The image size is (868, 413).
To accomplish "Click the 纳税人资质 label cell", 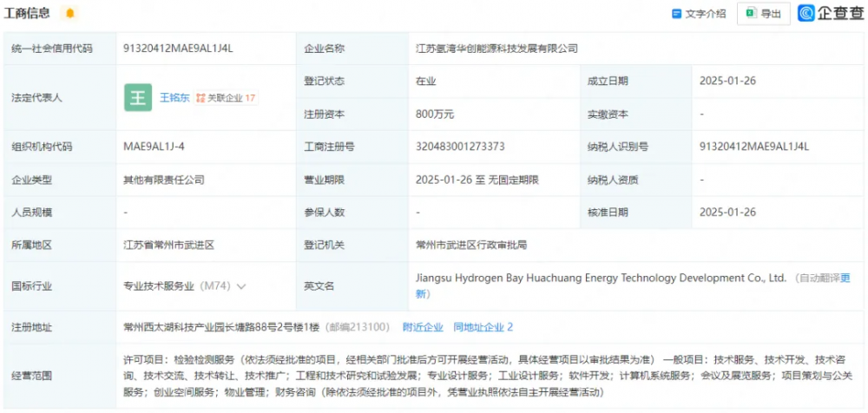I will point(635,180).
